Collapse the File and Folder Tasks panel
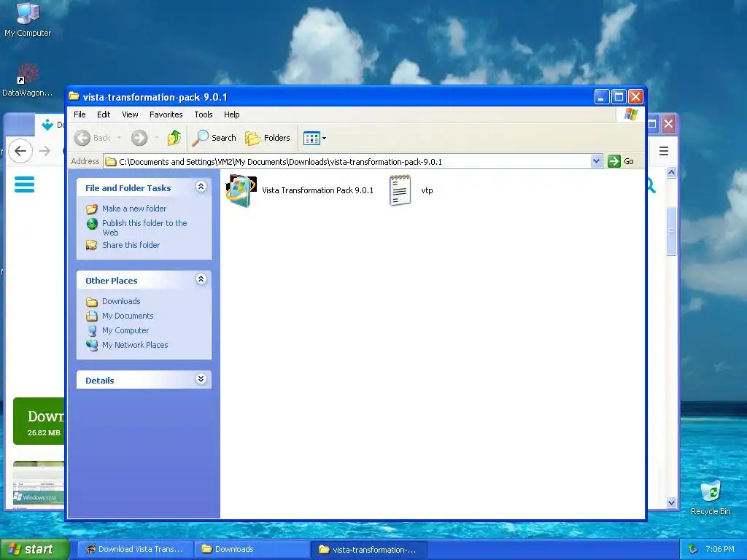 pos(201,187)
